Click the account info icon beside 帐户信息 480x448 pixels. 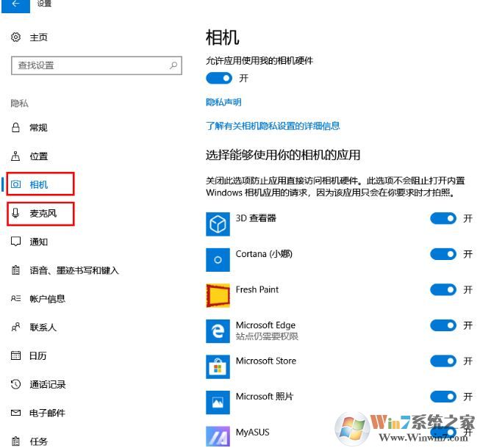(x=16, y=298)
